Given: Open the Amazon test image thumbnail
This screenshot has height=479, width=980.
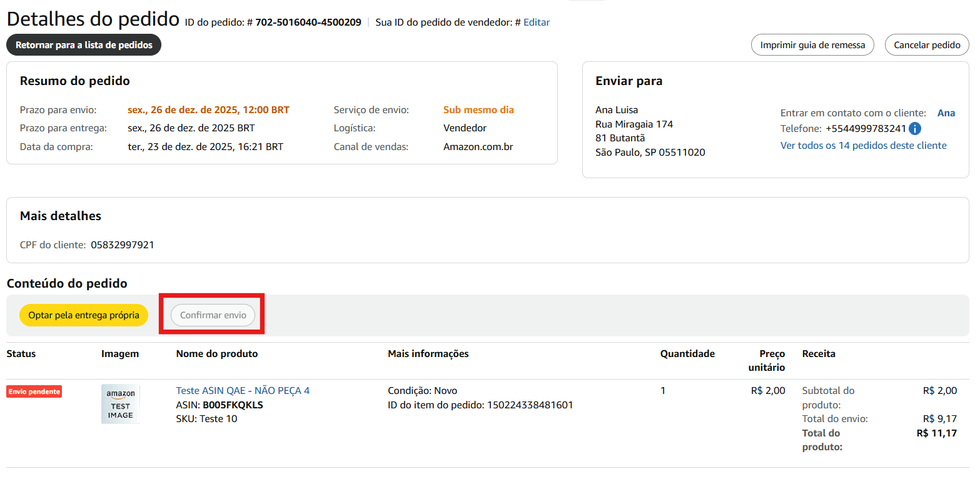Looking at the screenshot, I should tap(120, 404).
